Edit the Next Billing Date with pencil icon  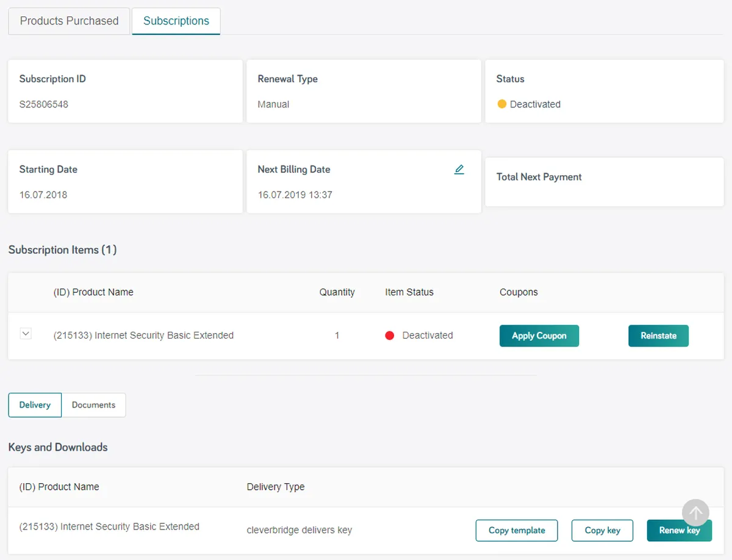click(459, 170)
